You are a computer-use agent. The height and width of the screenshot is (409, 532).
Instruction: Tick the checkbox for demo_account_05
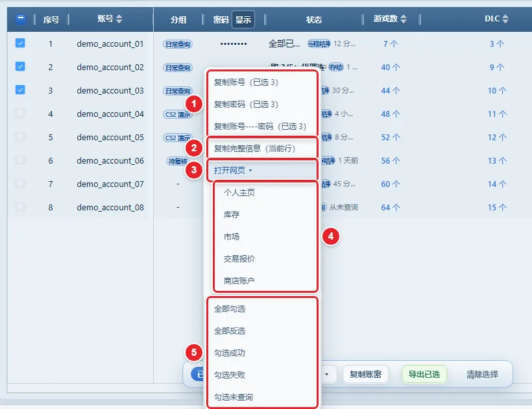point(20,136)
